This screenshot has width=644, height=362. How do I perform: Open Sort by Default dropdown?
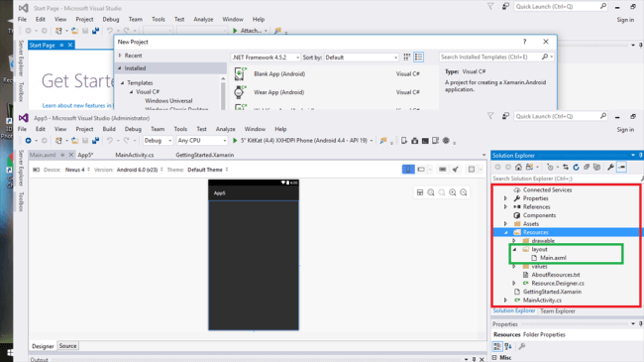point(362,58)
